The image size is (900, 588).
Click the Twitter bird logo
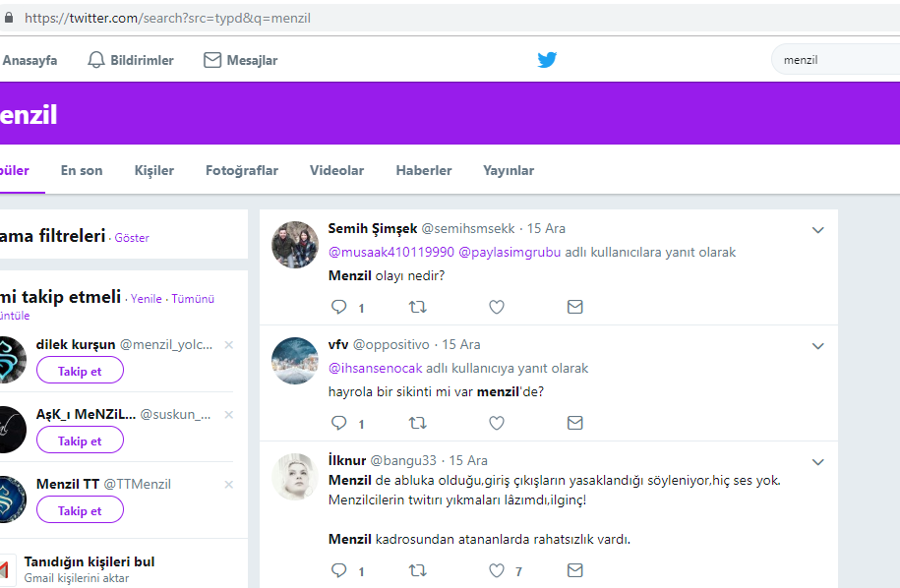click(548, 60)
